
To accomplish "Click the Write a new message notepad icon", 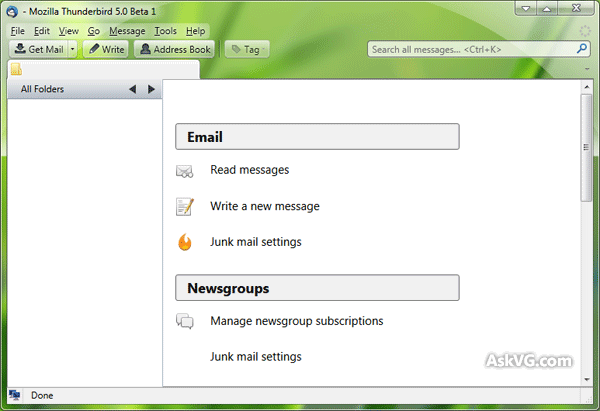I will pyautogui.click(x=185, y=207).
